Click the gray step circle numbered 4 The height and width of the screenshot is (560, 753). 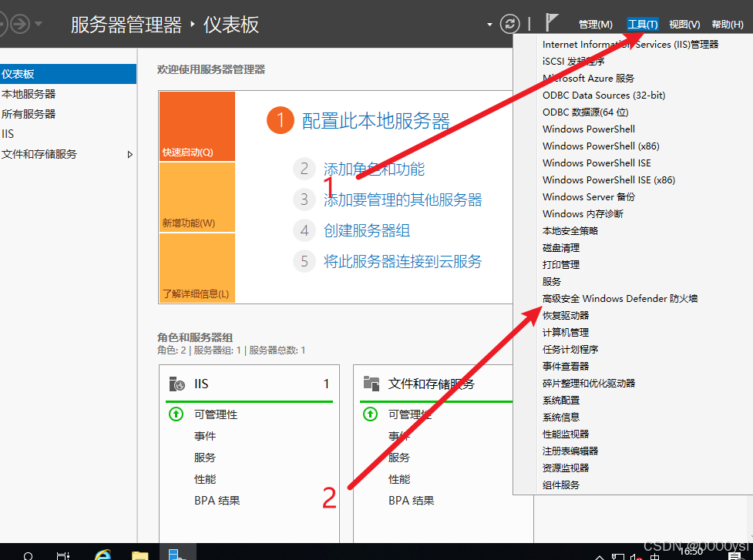[304, 230]
